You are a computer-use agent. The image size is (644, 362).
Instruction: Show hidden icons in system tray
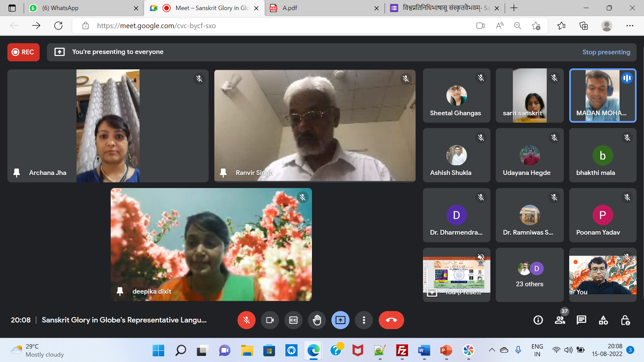coord(492,350)
